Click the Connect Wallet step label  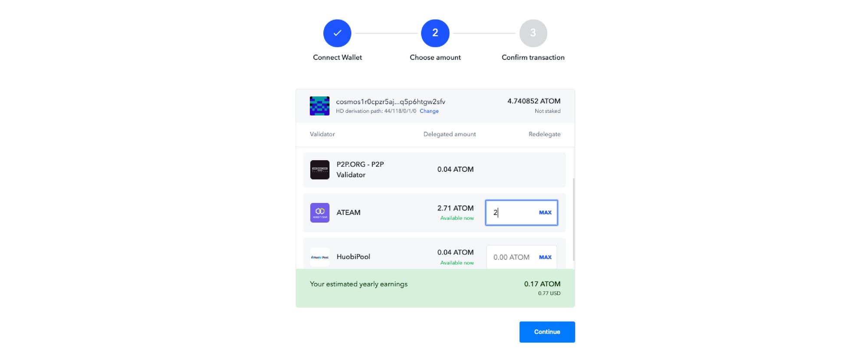tap(337, 57)
